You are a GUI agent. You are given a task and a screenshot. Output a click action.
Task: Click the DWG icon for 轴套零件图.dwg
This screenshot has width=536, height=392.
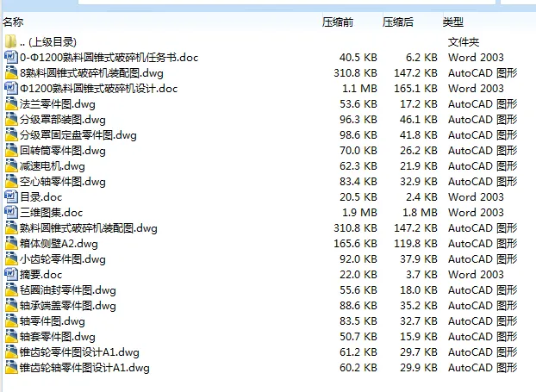coord(11,337)
